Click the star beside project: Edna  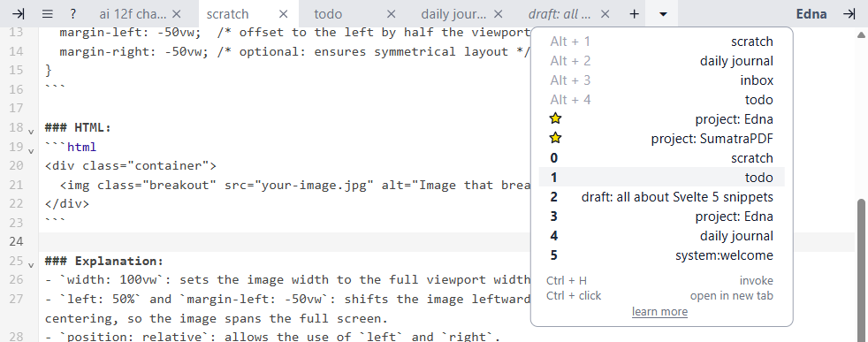[x=555, y=119]
